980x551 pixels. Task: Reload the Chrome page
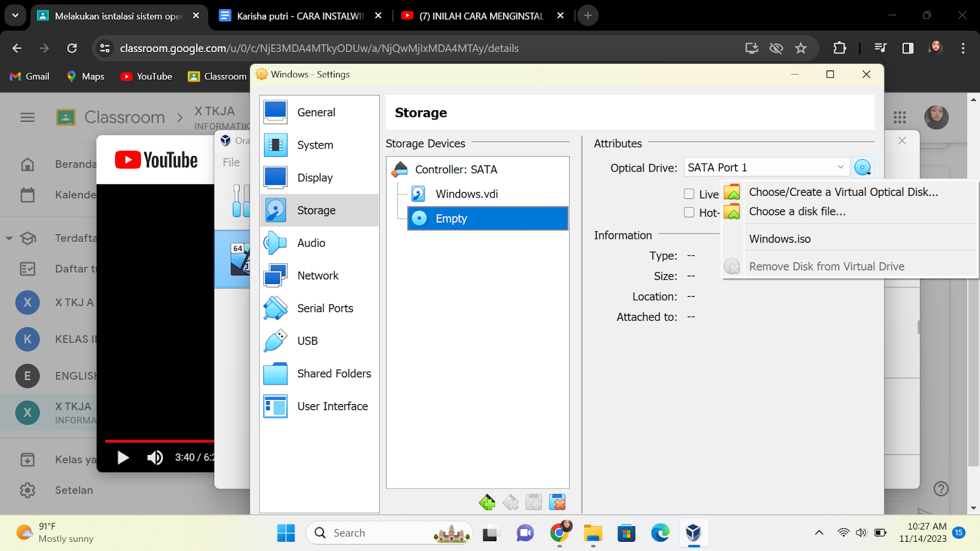tap(72, 48)
